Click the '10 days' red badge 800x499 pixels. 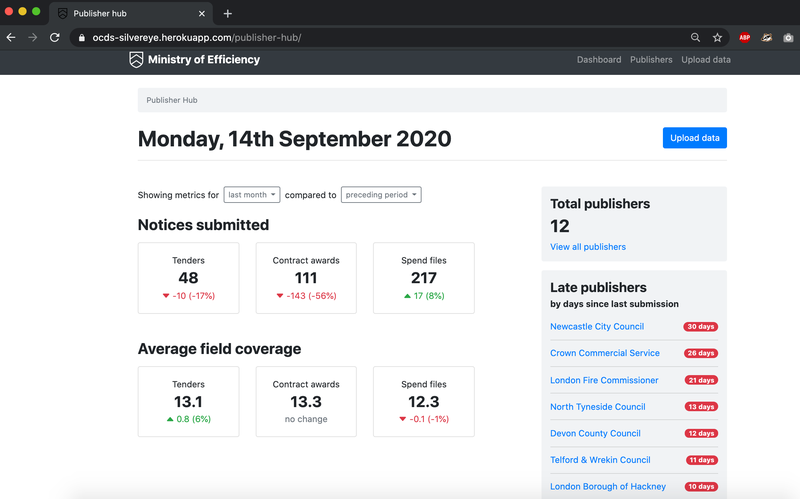[x=701, y=487]
